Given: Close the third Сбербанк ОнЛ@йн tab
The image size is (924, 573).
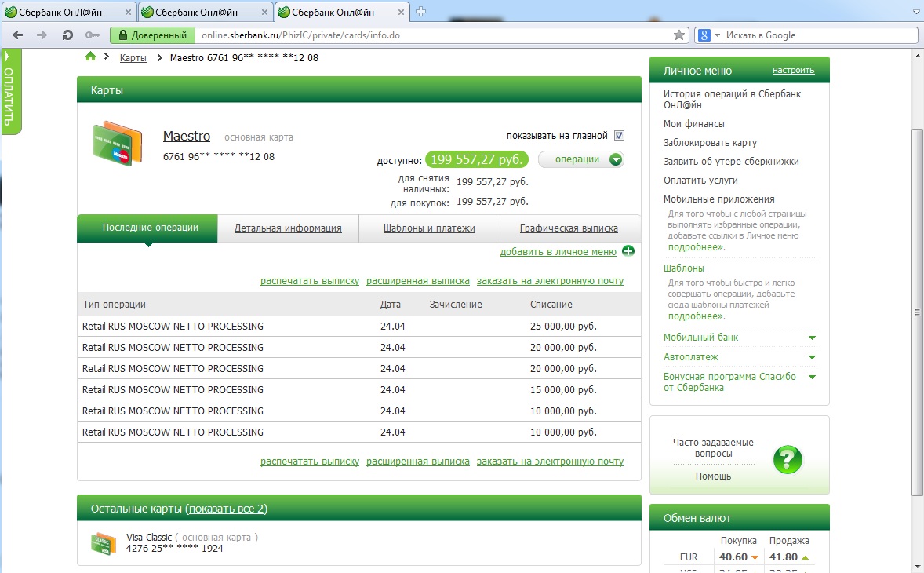Looking at the screenshot, I should click(x=401, y=12).
